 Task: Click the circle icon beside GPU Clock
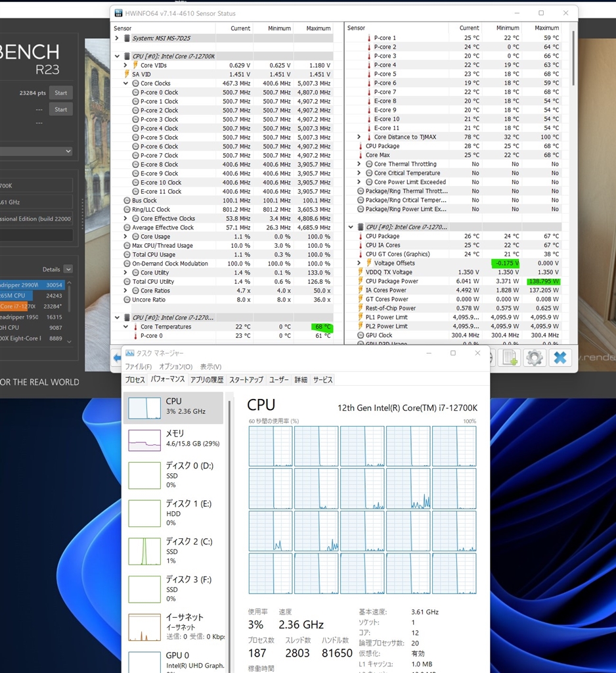[361, 335]
